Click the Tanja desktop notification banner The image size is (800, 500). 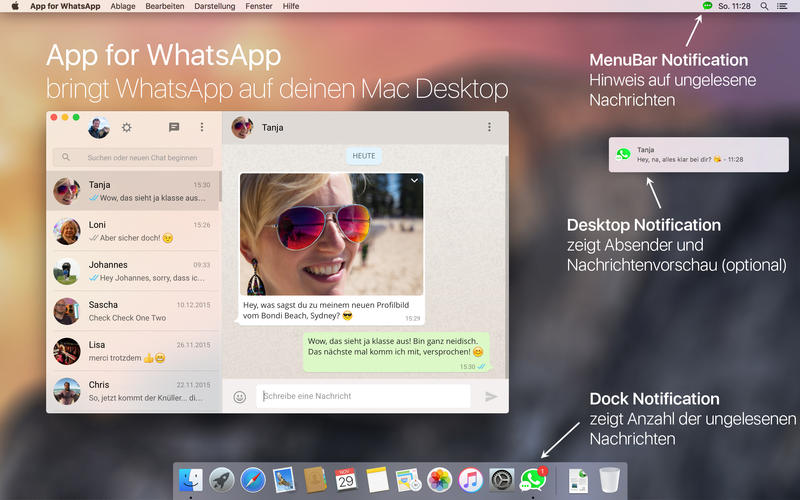(x=698, y=155)
